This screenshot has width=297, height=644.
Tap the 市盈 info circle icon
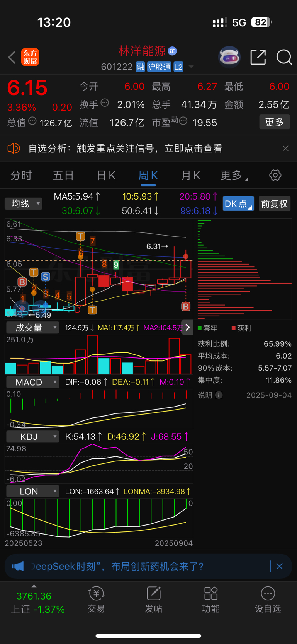(x=183, y=121)
